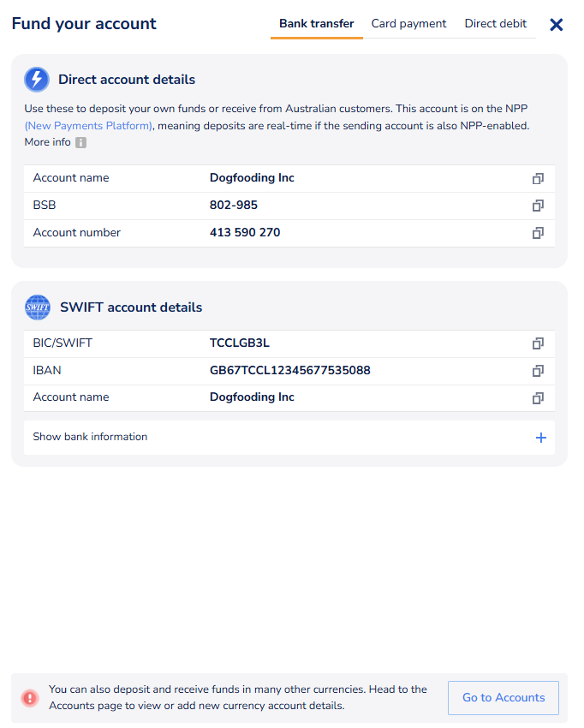Switch to the Bank transfer tab

coord(316,24)
